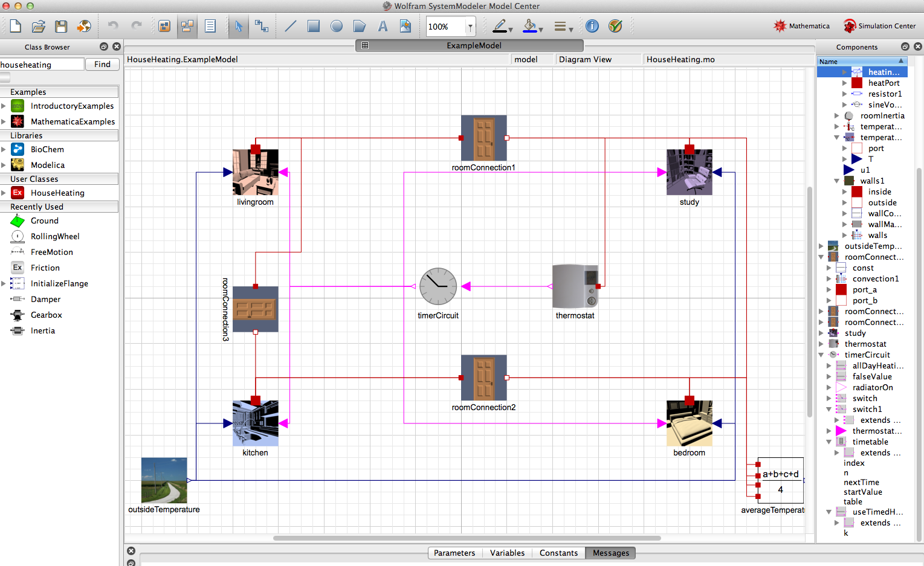Click the Find button

click(x=102, y=64)
